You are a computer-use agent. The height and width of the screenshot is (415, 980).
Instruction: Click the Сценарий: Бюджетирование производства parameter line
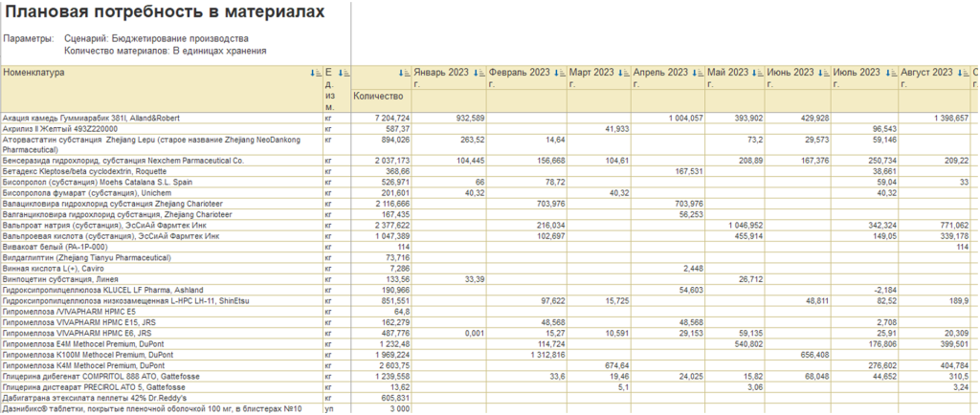156,38
